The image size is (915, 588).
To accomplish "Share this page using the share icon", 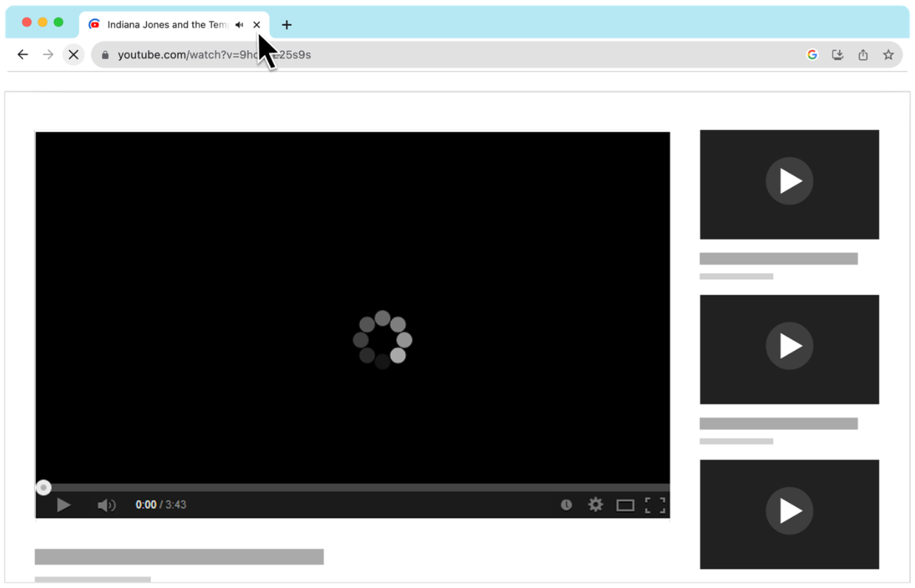I will pyautogui.click(x=863, y=55).
